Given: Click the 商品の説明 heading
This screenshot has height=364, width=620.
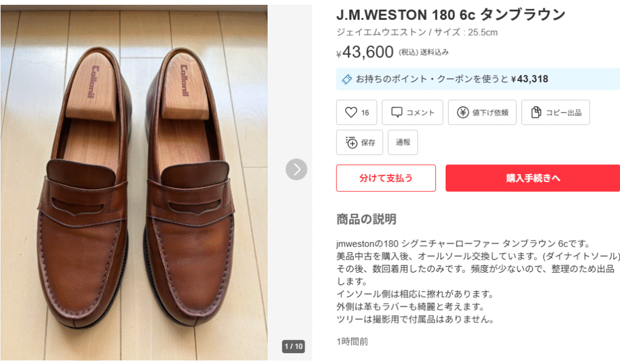Looking at the screenshot, I should click(366, 219).
